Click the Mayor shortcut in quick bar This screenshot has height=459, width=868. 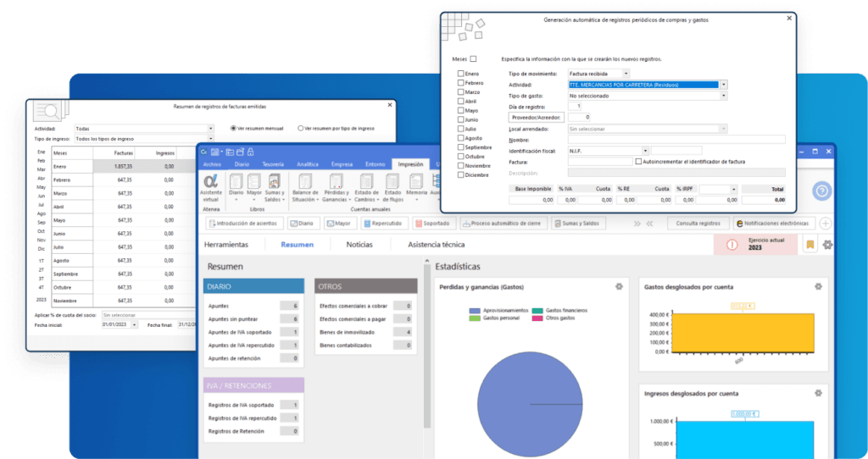[341, 224]
